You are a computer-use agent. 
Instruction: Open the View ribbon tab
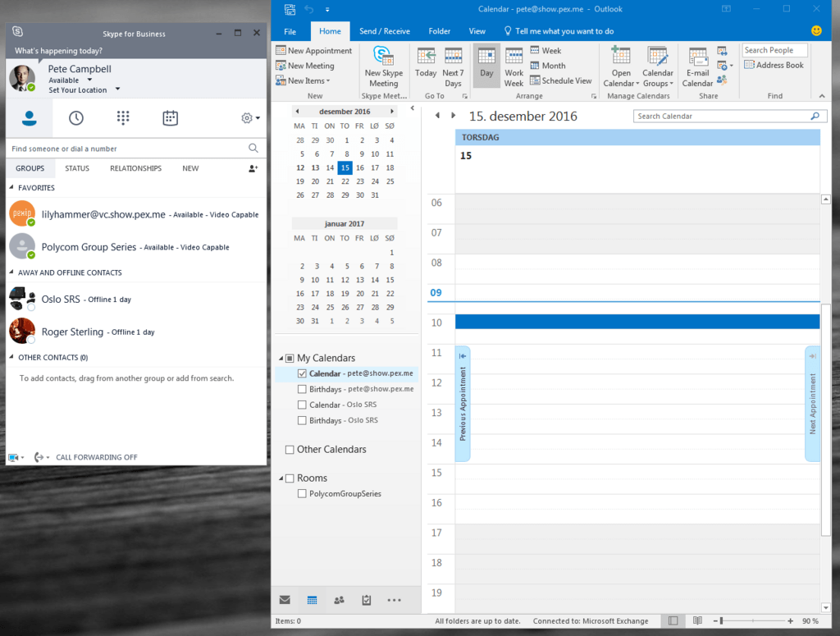click(x=477, y=31)
